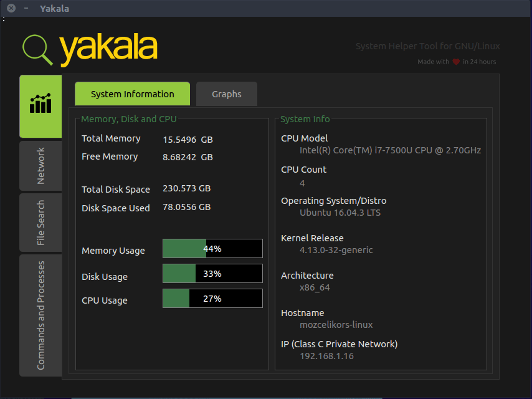
Task: Click the Disk Space Used label
Action: [116, 208]
